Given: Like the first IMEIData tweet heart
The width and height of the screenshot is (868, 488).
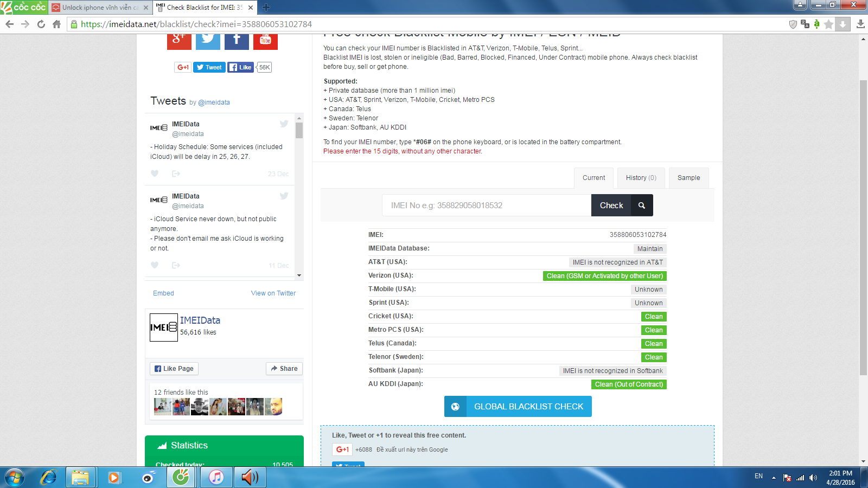Looking at the screenshot, I should click(x=155, y=174).
